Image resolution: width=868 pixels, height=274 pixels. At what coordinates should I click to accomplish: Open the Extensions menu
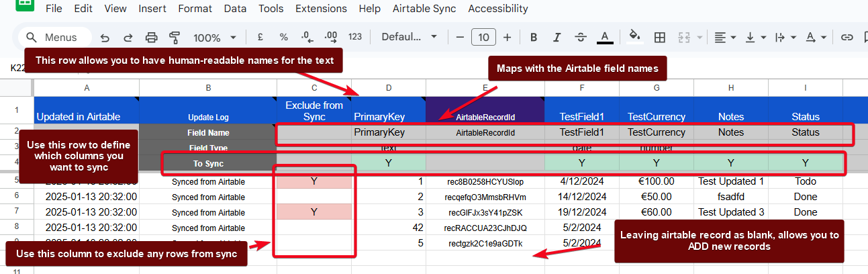click(321, 9)
